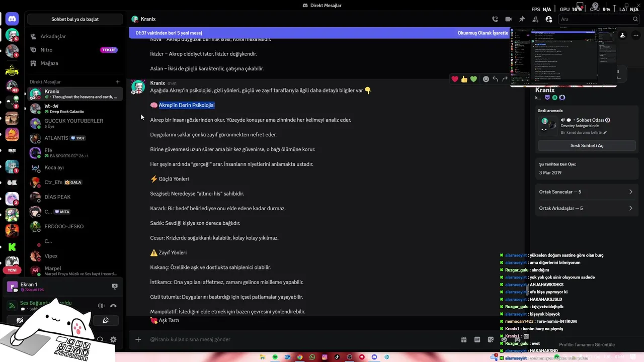This screenshot has height=362, width=644.
Task: Click Kranix username on the message
Action: (157, 83)
